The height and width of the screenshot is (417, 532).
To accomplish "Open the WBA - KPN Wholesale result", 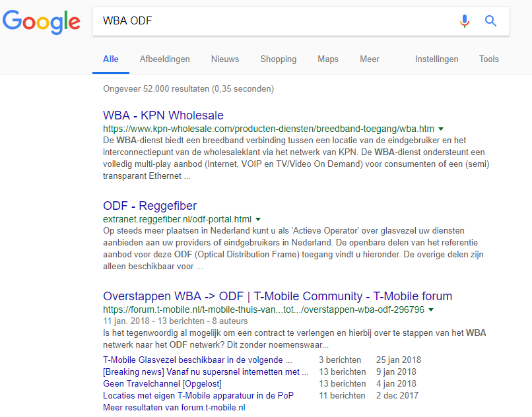I will 163,115.
